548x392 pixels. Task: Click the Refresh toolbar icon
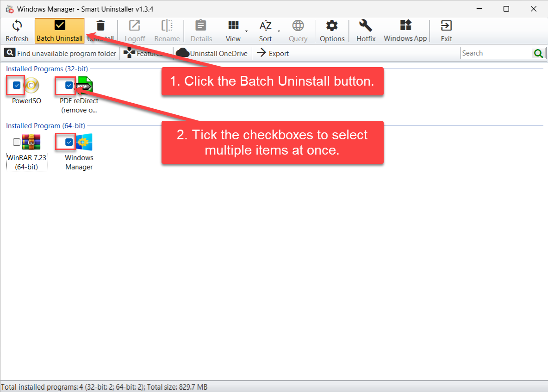click(x=17, y=26)
